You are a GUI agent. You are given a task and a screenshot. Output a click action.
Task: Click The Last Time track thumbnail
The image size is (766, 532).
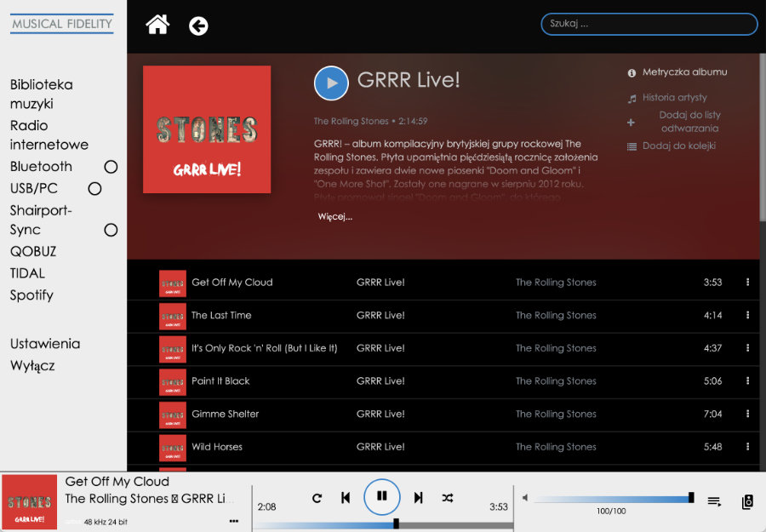(x=173, y=316)
